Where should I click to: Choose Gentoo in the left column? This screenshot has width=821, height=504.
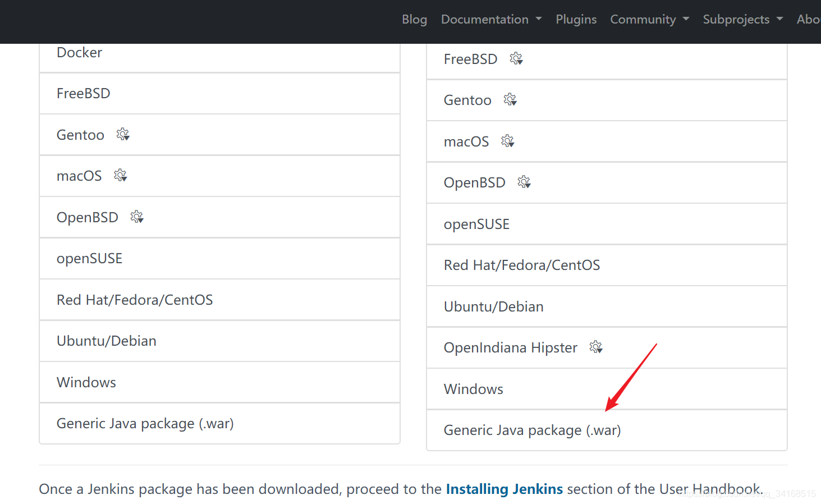219,135
